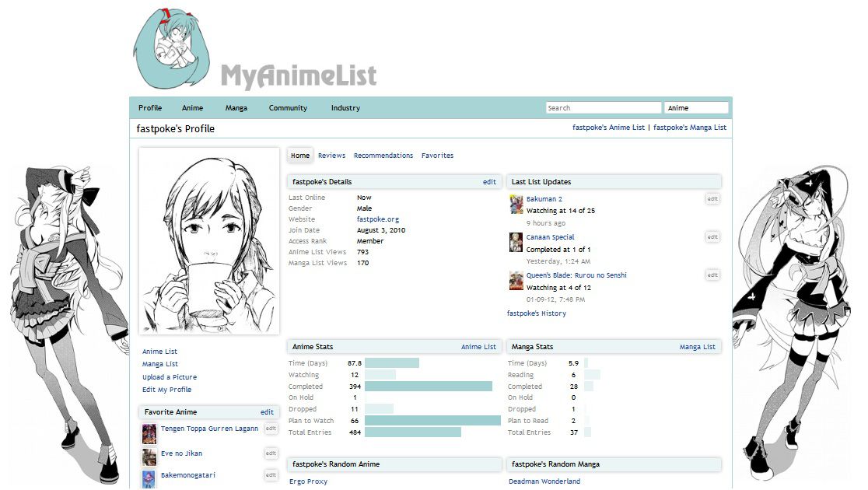This screenshot has height=490, width=868.
Task: Open the Anime search type selector
Action: point(695,107)
